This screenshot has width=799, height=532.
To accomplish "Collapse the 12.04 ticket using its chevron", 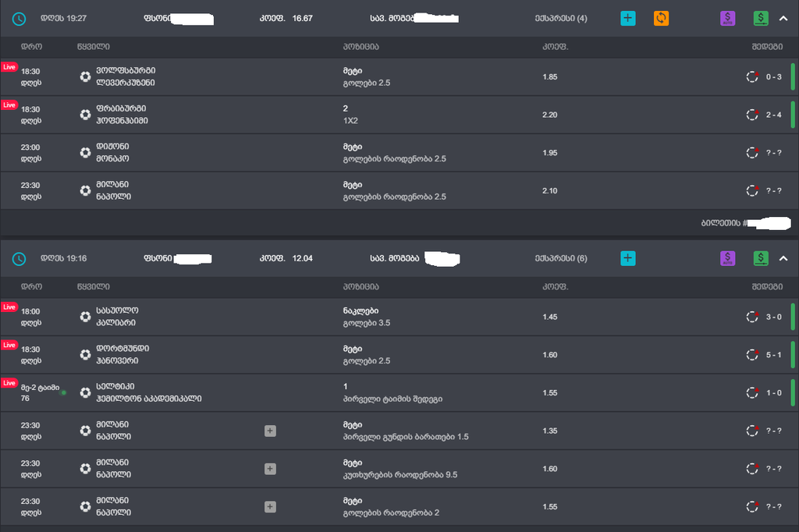I will coord(783,258).
